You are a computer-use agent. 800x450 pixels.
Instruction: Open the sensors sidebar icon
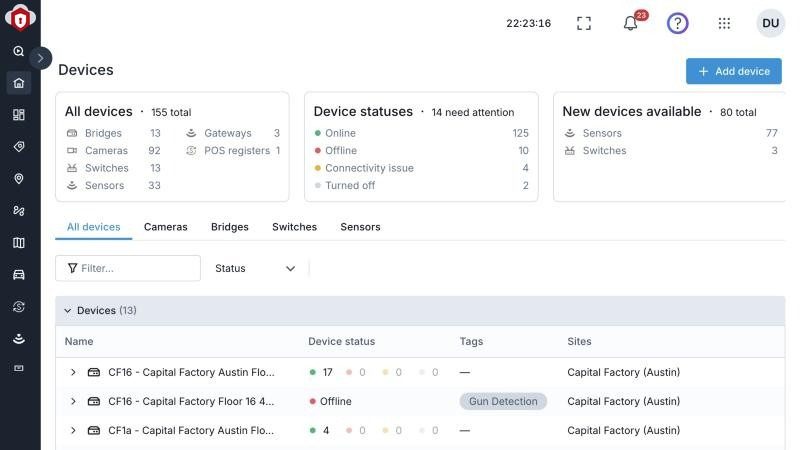(19, 338)
